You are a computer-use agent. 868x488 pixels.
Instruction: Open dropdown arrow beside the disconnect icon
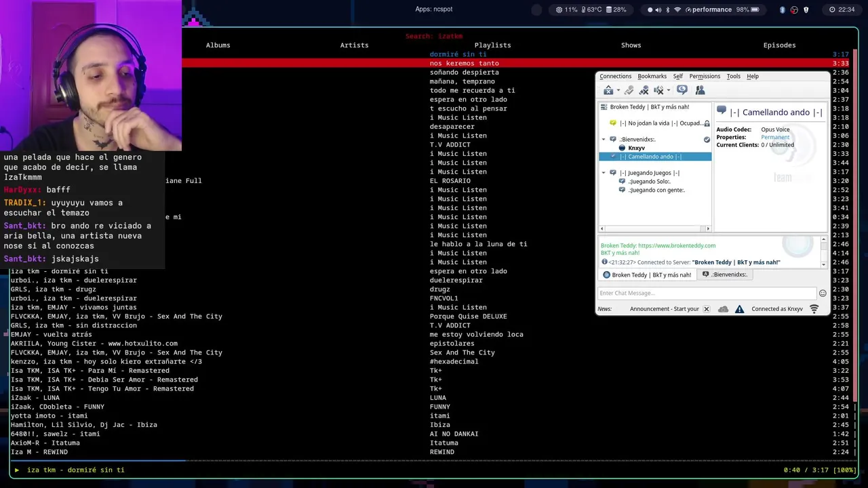click(618, 91)
